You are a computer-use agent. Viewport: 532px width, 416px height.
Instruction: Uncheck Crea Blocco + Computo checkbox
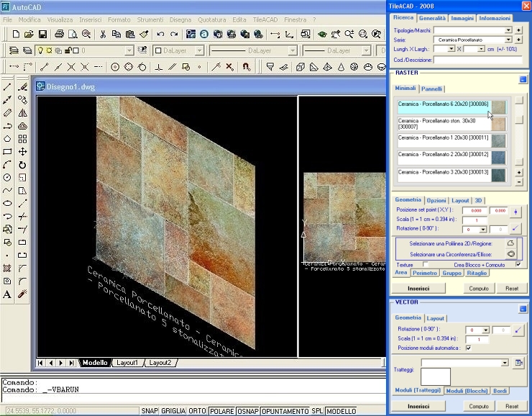coord(518,265)
